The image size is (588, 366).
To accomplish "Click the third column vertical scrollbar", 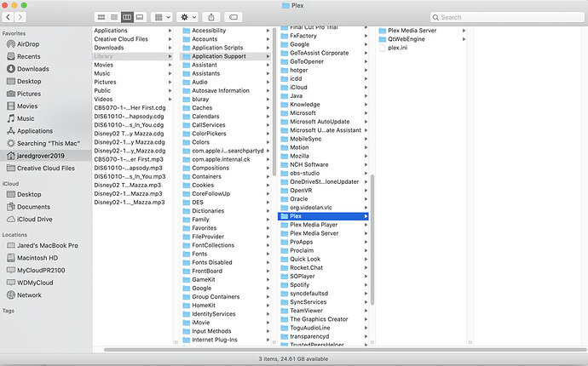I will (x=372, y=240).
